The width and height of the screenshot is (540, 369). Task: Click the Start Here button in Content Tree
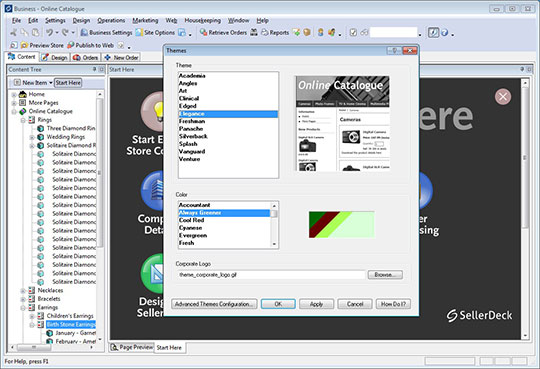[68, 83]
